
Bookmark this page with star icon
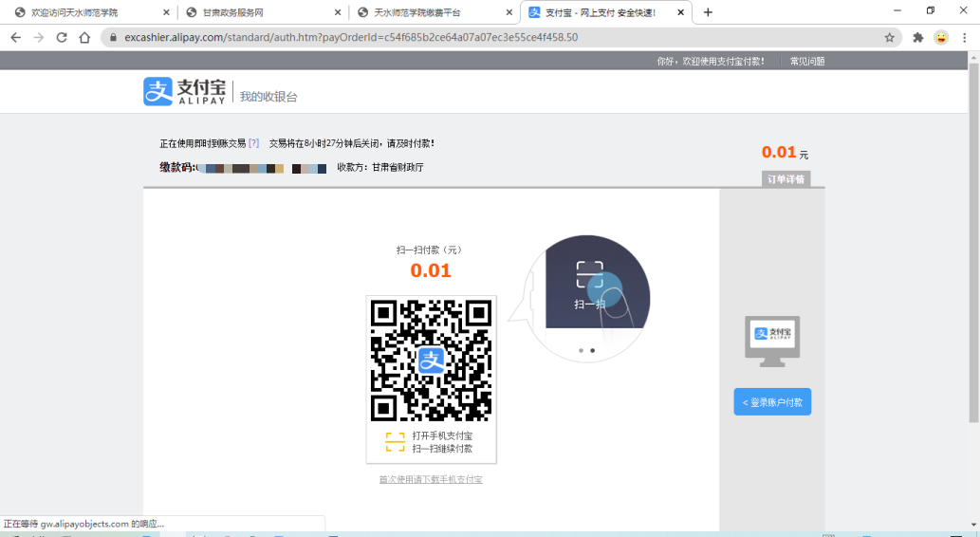889,38
